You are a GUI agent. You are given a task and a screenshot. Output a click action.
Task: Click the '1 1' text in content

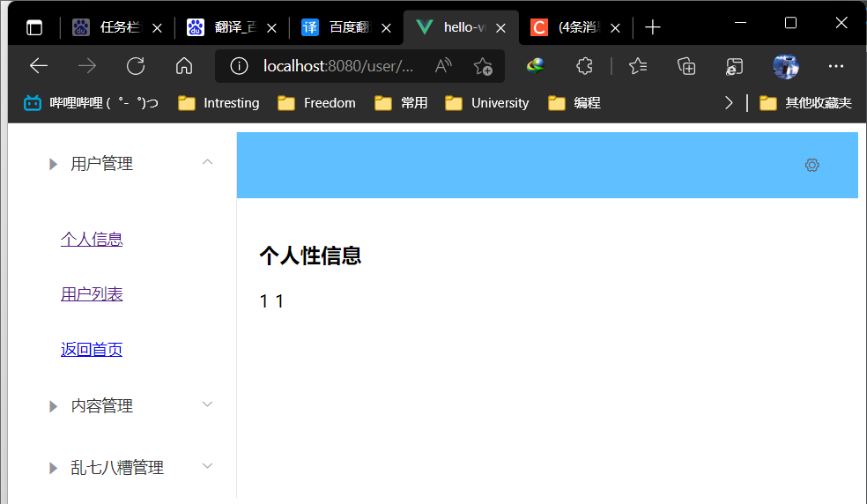click(271, 301)
